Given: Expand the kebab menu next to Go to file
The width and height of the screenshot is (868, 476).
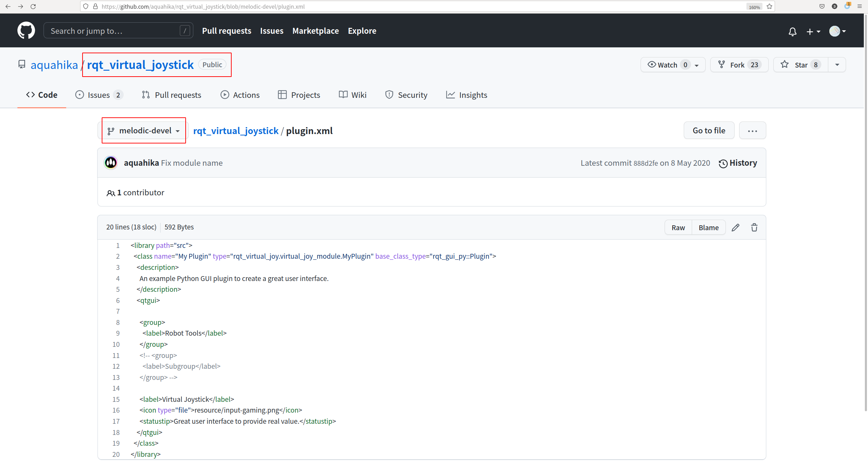Looking at the screenshot, I should 752,131.
